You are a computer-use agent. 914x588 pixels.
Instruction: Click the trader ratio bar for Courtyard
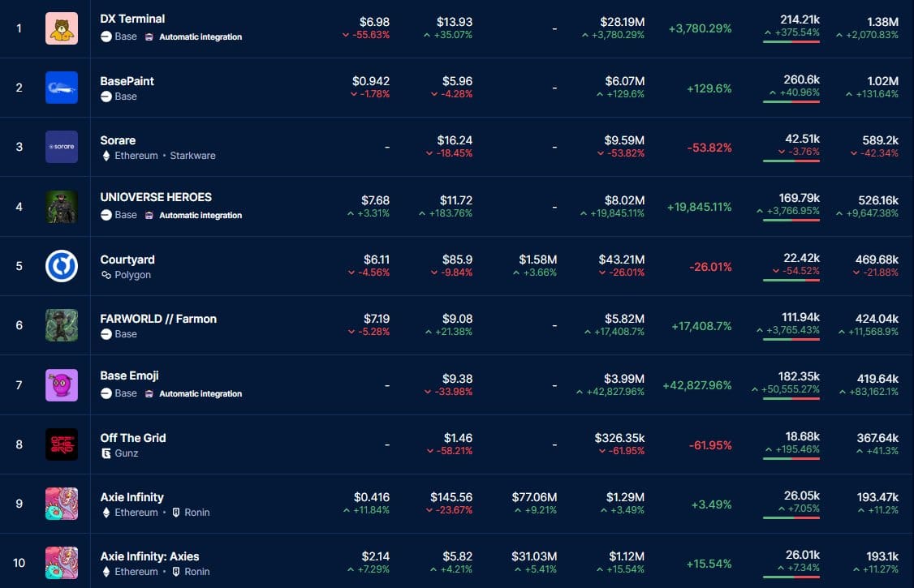point(791,280)
